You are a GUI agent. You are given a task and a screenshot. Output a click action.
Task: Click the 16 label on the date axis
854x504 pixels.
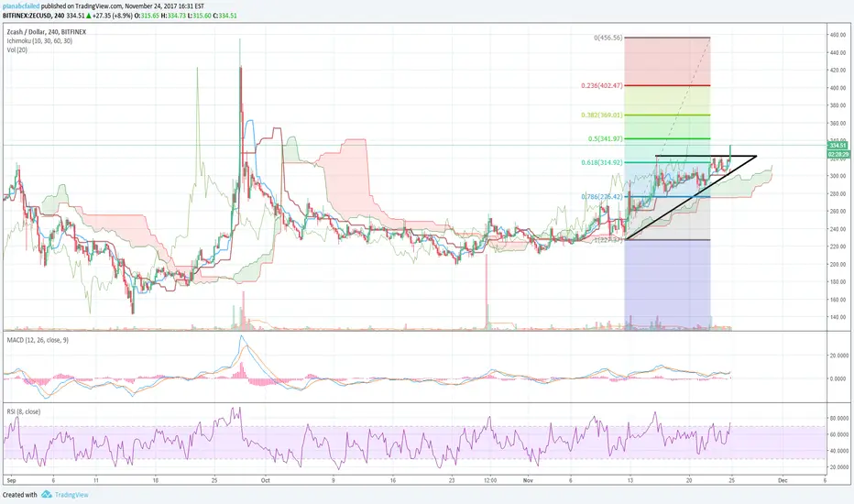pos(393,480)
